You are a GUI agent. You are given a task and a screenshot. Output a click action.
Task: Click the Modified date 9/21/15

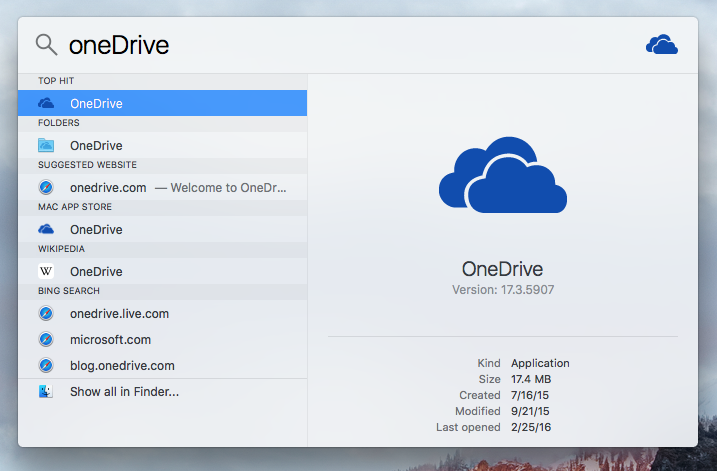(x=530, y=411)
